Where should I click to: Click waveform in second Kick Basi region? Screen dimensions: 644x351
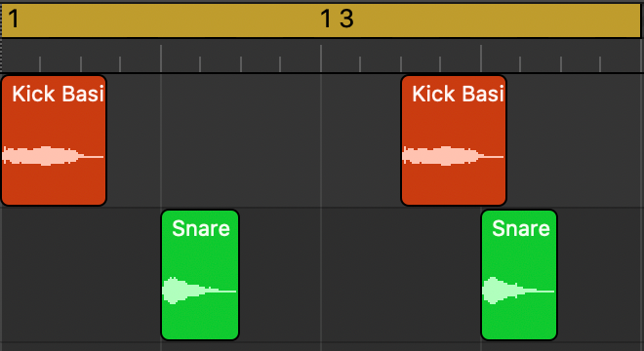[x=453, y=156]
